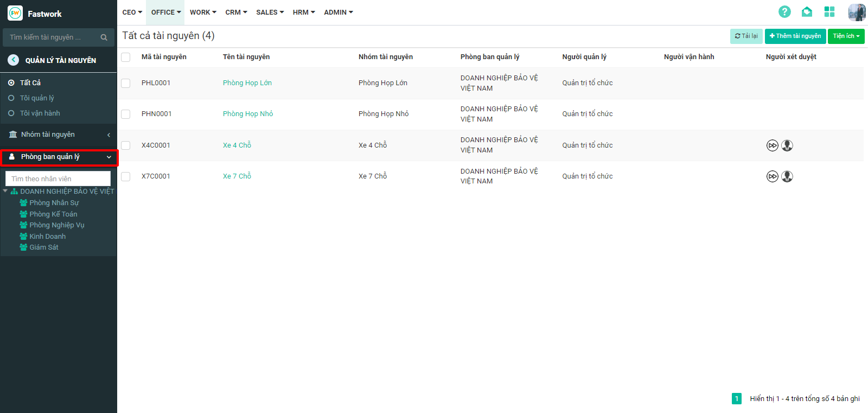
Task: Click the user profile avatar
Action: 857,12
